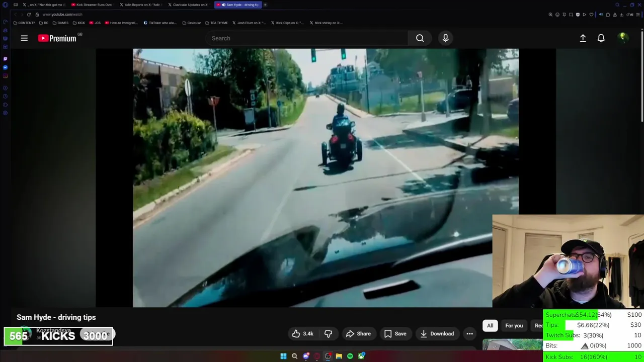The image size is (644, 362).
Task: Switch to the Nah this got me tab
Action: pyautogui.click(x=43, y=5)
